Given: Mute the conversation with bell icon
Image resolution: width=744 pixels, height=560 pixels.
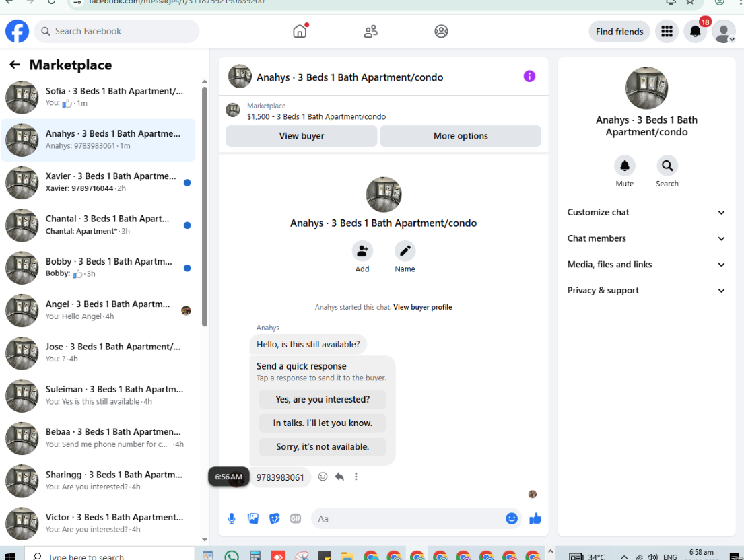Looking at the screenshot, I should pyautogui.click(x=624, y=166).
